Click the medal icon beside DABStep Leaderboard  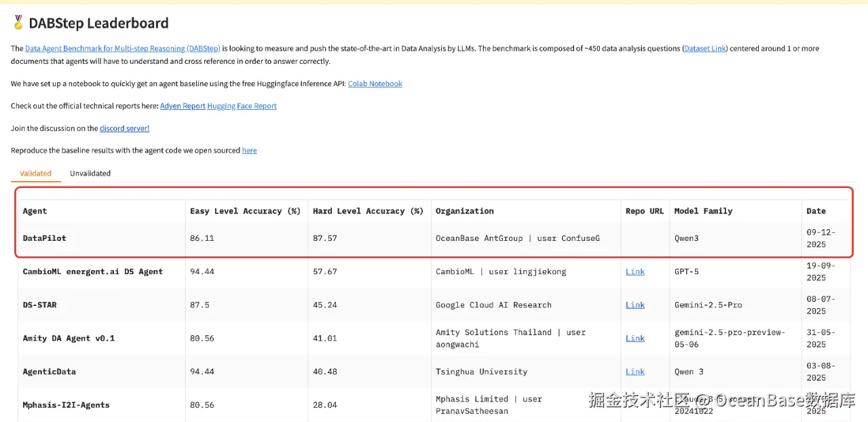(x=18, y=22)
